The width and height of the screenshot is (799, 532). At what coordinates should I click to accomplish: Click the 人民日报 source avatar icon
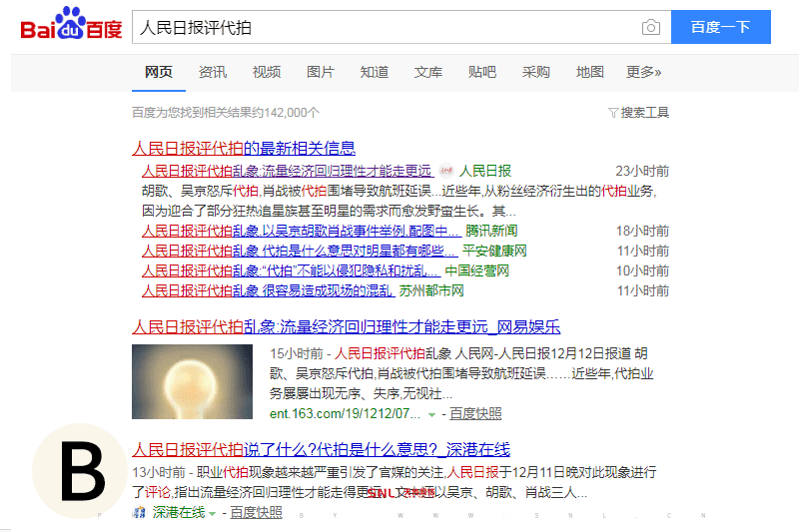point(446,171)
